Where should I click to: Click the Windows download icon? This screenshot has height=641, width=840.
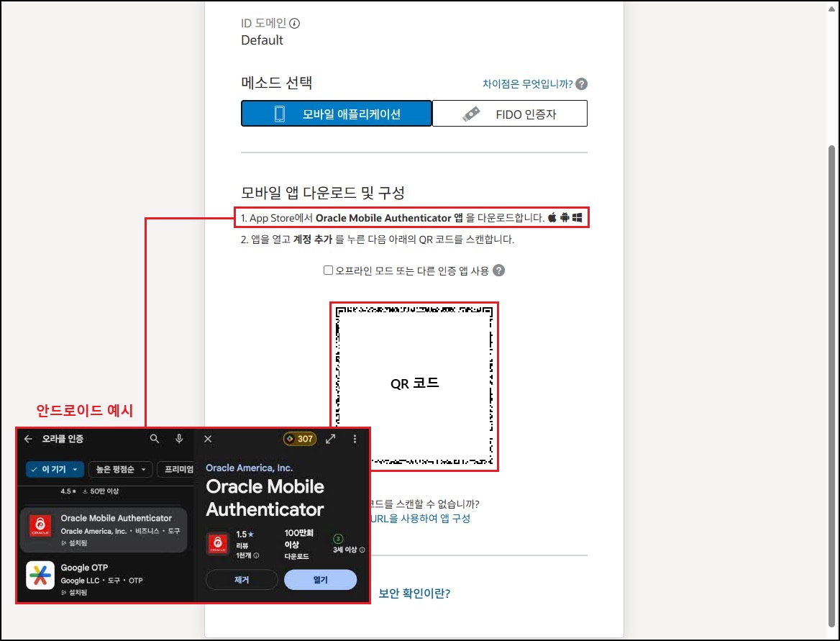pos(577,217)
